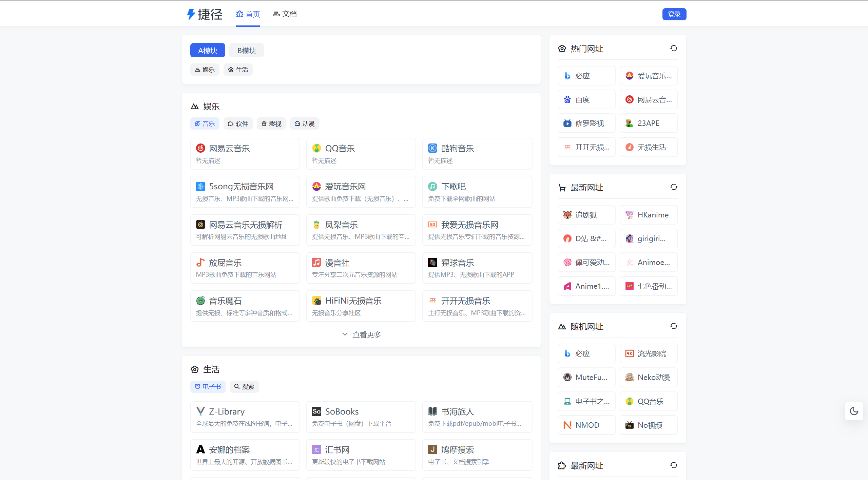Open girigiri... link
The width and height of the screenshot is (868, 480).
coord(649,238)
